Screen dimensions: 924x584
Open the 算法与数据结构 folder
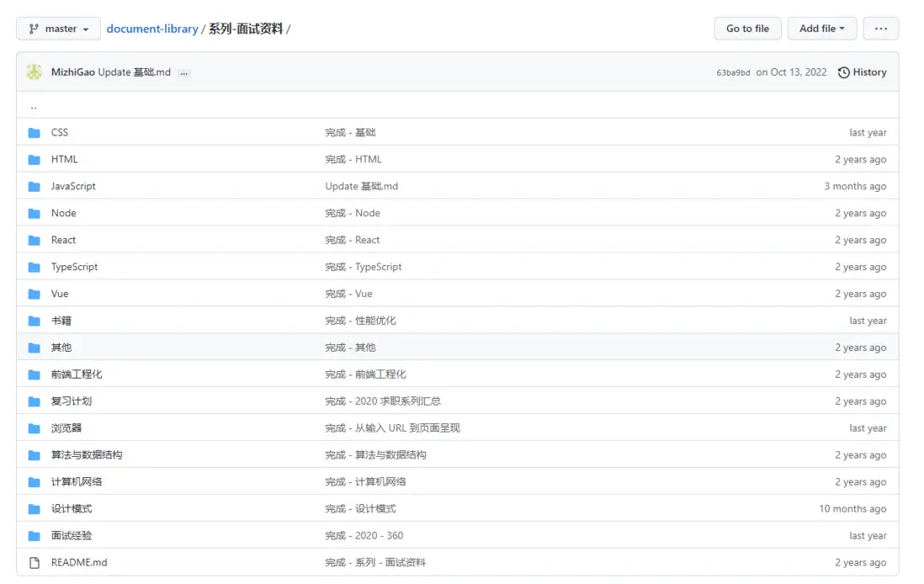point(87,455)
